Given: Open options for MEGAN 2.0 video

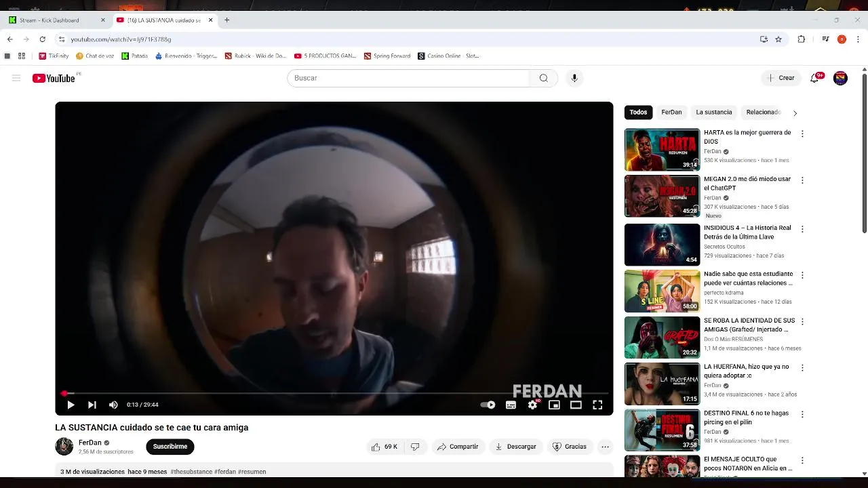Looking at the screenshot, I should click(x=802, y=180).
